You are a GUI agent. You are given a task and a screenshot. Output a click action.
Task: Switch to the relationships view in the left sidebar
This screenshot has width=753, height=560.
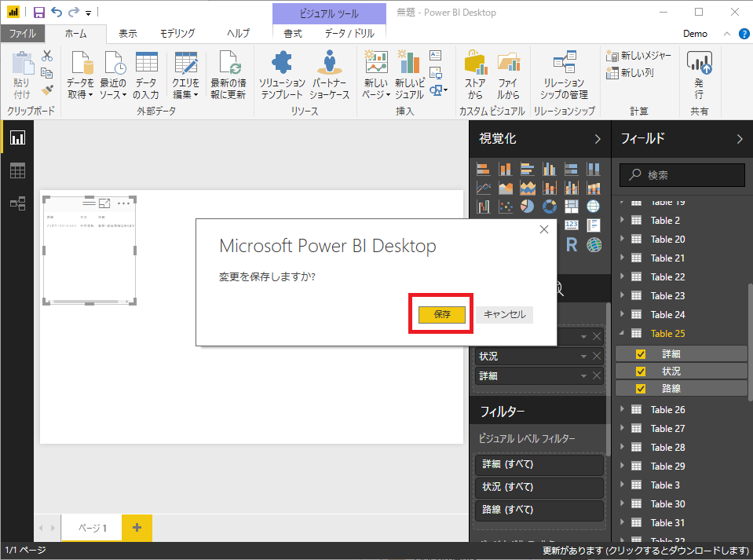(x=18, y=203)
